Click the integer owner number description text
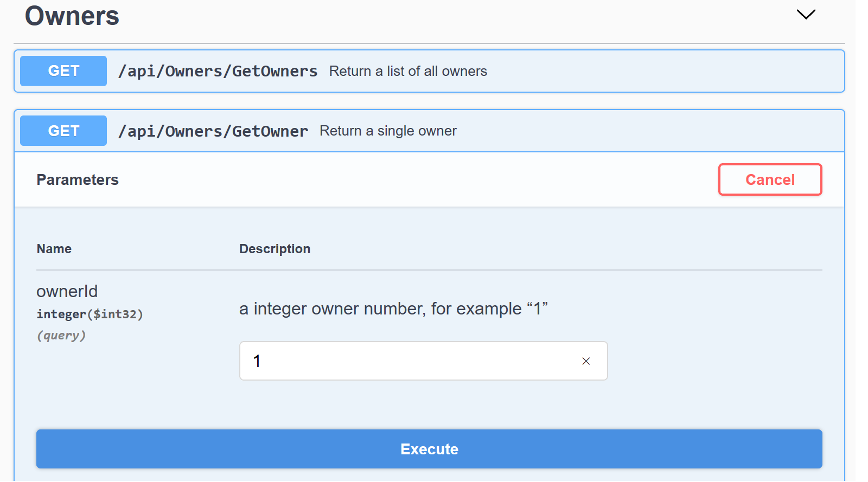 pyautogui.click(x=393, y=309)
